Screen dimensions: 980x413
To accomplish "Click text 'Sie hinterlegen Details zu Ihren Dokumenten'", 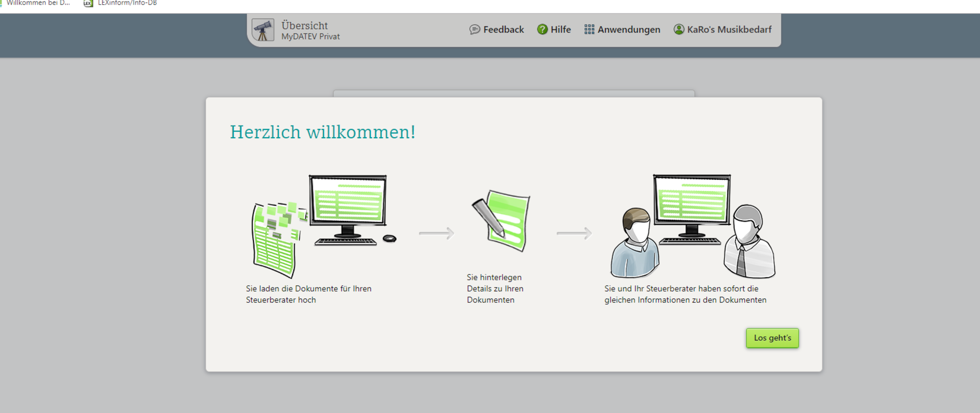I will coord(495,289).
